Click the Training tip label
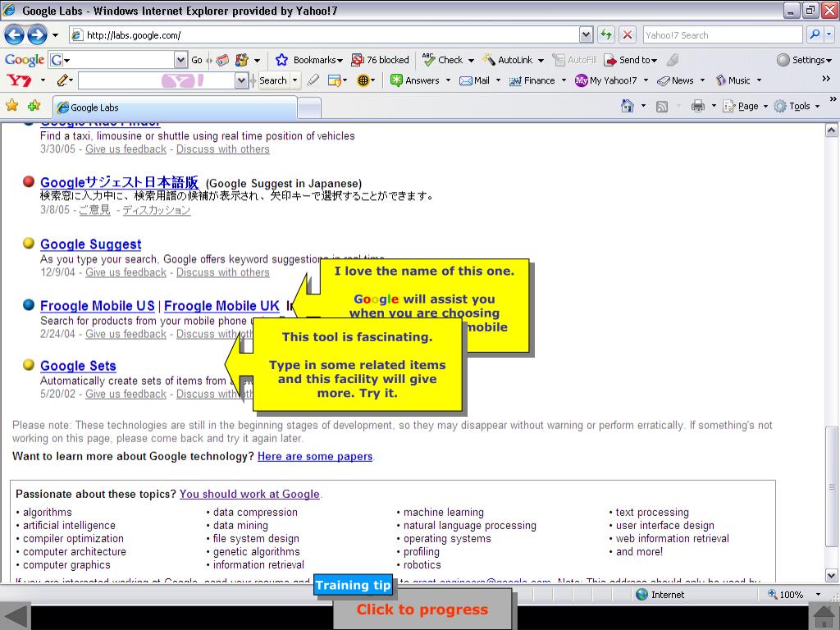Viewport: 840px width, 630px height. (x=353, y=585)
